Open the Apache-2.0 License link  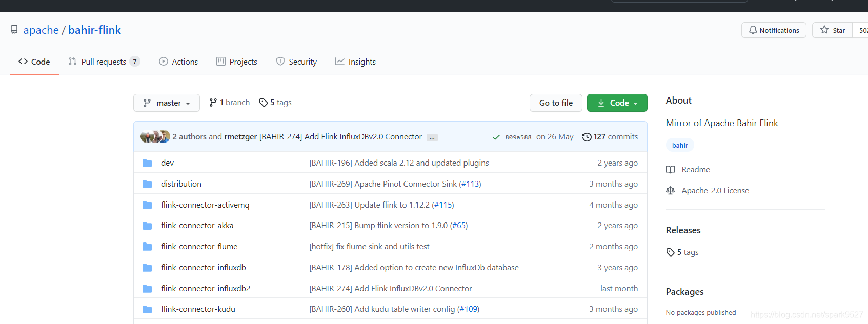click(x=715, y=191)
